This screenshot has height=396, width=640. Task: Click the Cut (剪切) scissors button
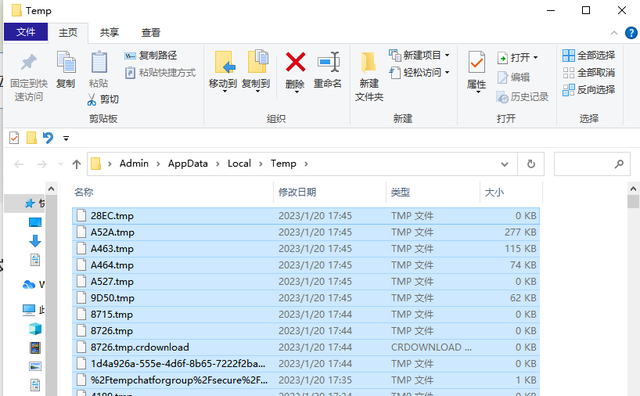coord(102,99)
